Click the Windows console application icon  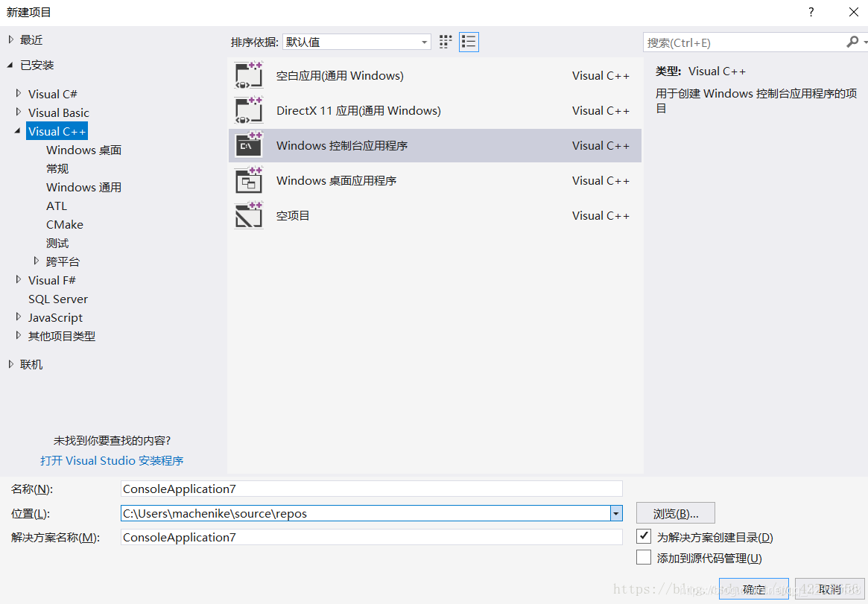(x=249, y=145)
